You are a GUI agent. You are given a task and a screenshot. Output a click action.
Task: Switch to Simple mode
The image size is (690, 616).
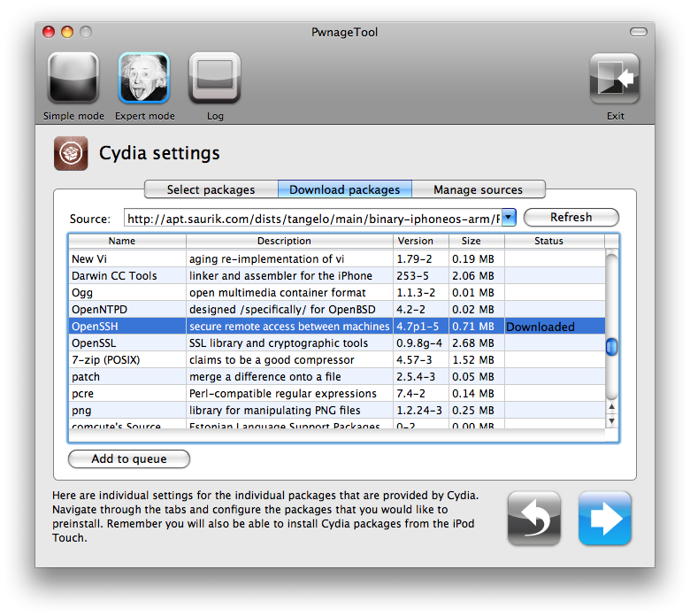(x=73, y=79)
